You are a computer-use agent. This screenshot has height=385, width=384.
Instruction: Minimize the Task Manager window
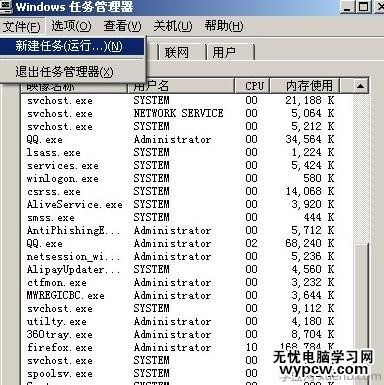click(347, 7)
